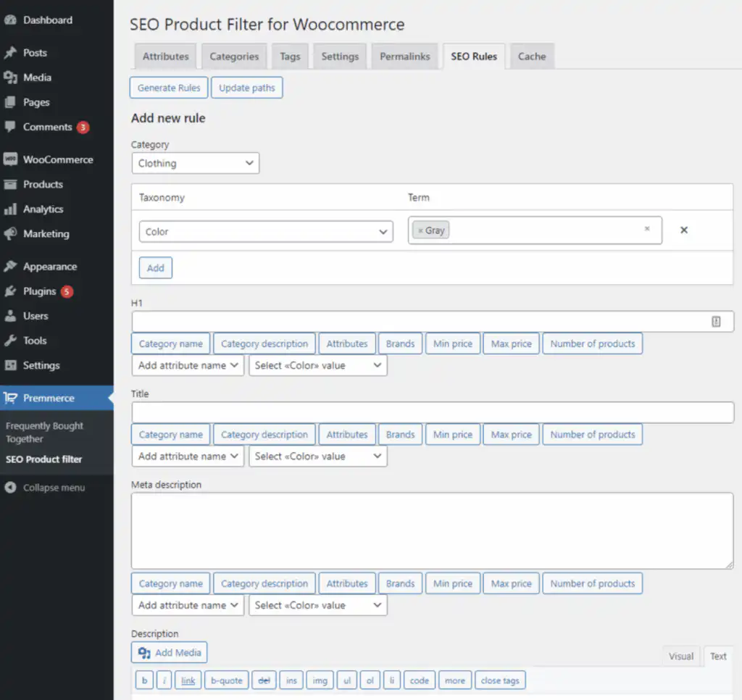Click into the Meta description textarea

pyautogui.click(x=433, y=530)
